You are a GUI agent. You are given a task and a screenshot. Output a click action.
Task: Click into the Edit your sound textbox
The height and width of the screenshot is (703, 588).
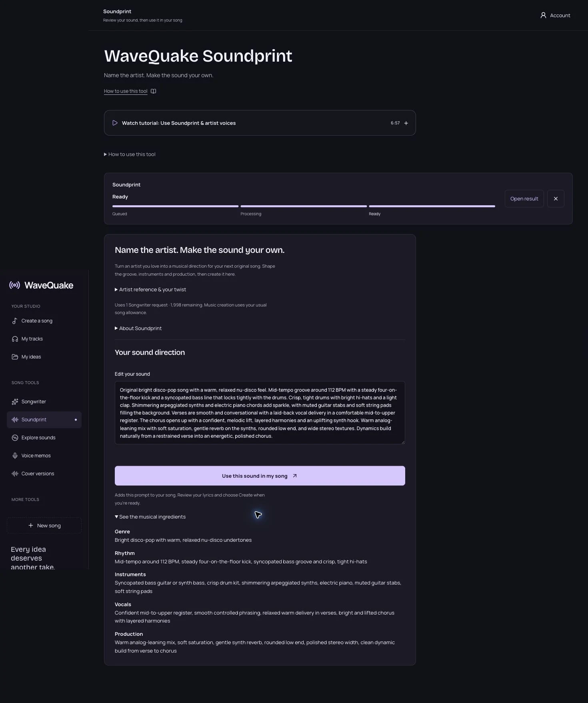pyautogui.click(x=260, y=413)
